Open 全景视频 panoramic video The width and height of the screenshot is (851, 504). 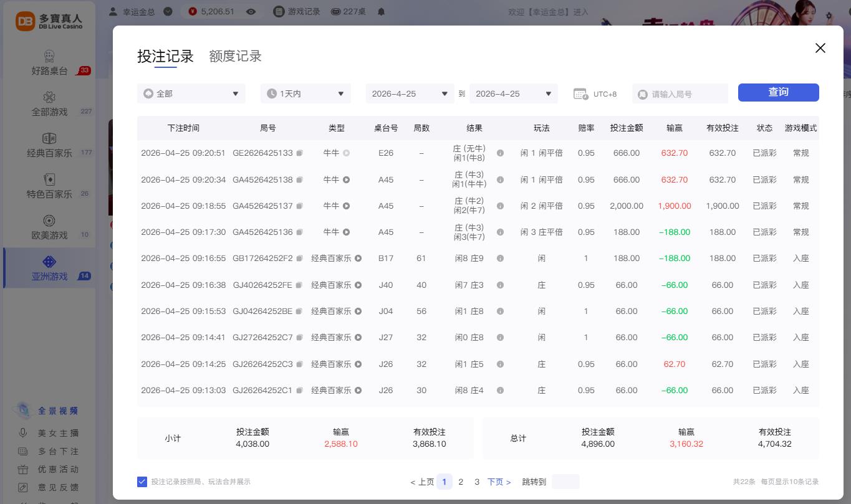(x=49, y=411)
